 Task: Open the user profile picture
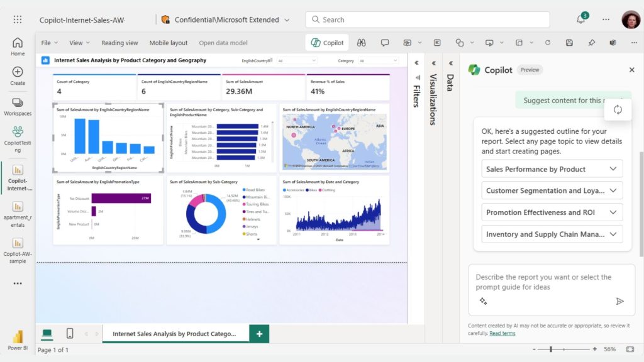[x=630, y=19]
